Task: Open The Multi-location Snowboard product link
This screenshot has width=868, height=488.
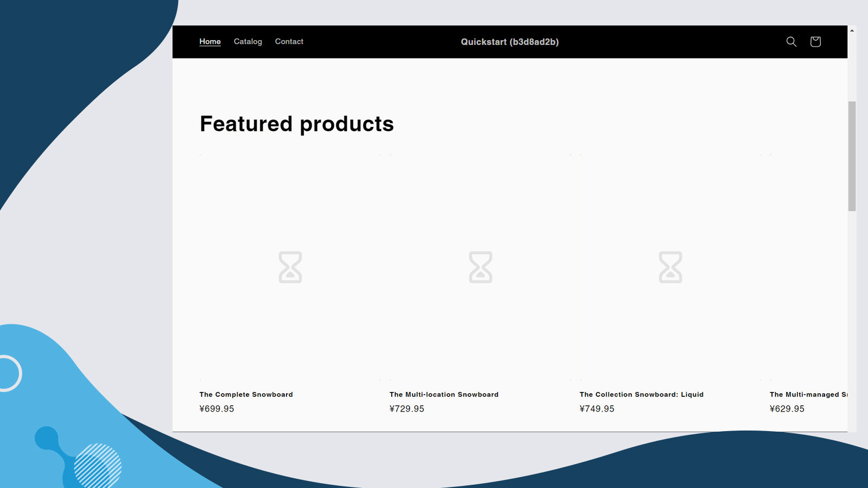Action: pyautogui.click(x=444, y=395)
